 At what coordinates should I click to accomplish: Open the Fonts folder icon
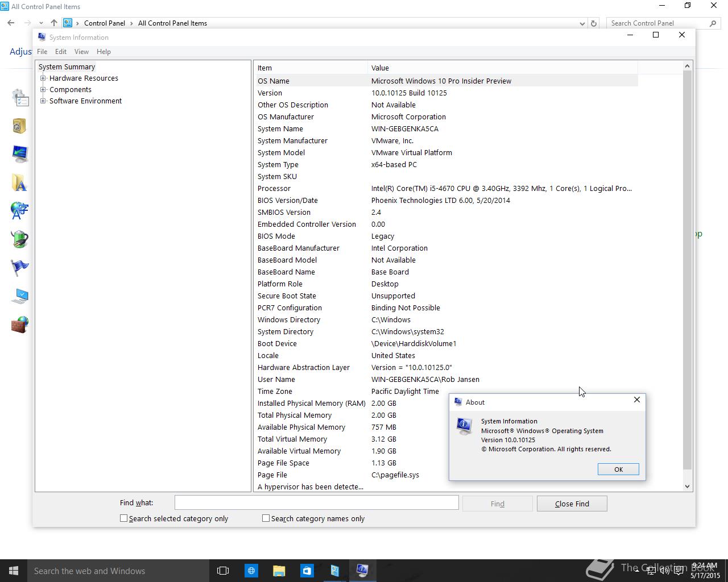tap(20, 182)
